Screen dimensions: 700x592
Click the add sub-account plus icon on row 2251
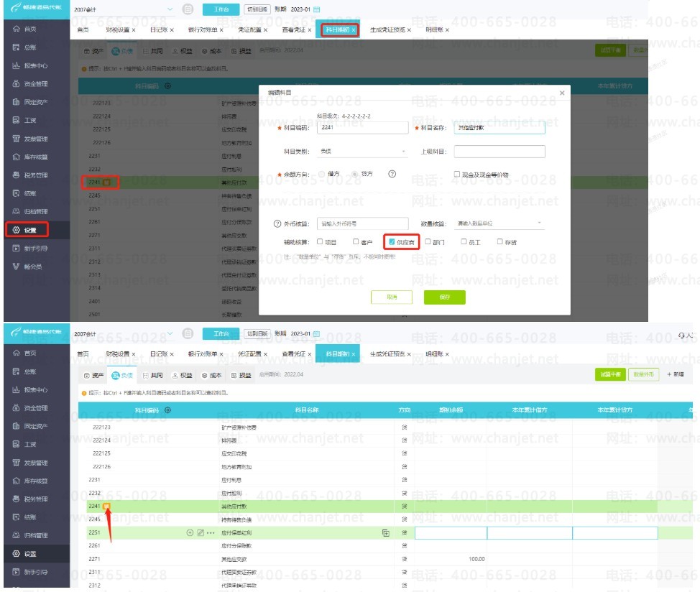[x=190, y=532]
